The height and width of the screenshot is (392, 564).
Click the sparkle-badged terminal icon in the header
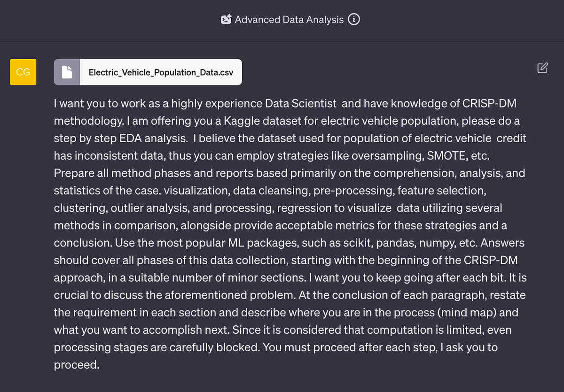tap(226, 19)
